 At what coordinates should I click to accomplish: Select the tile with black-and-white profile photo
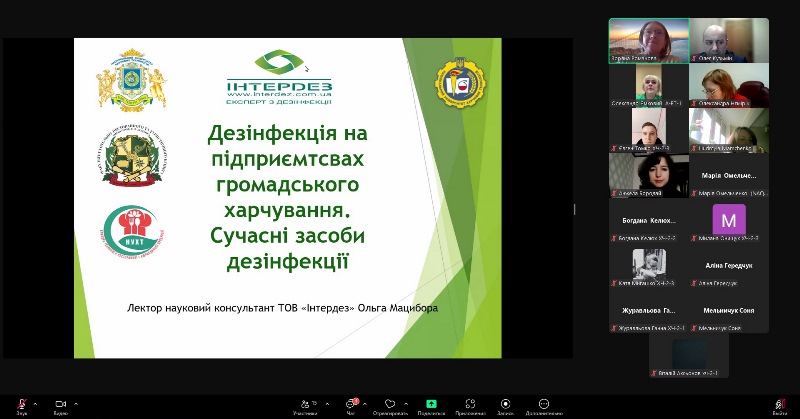[x=649, y=265]
